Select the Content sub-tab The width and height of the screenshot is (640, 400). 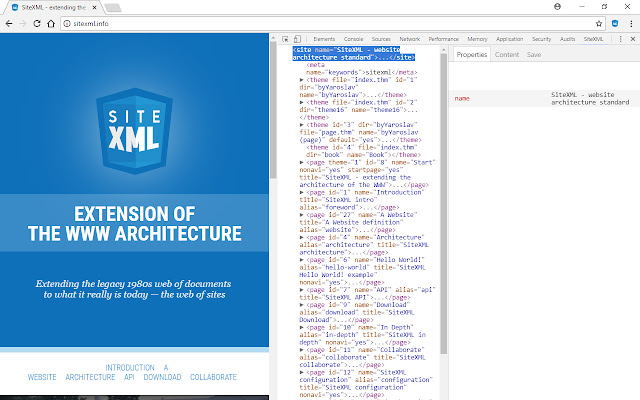[507, 55]
